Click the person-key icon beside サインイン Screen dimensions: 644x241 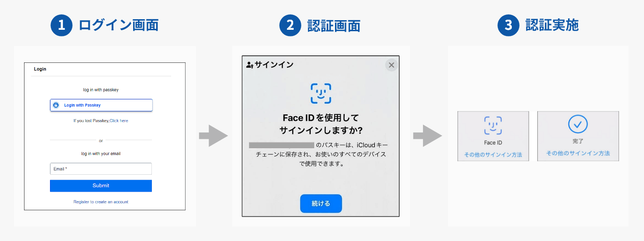pyautogui.click(x=249, y=65)
